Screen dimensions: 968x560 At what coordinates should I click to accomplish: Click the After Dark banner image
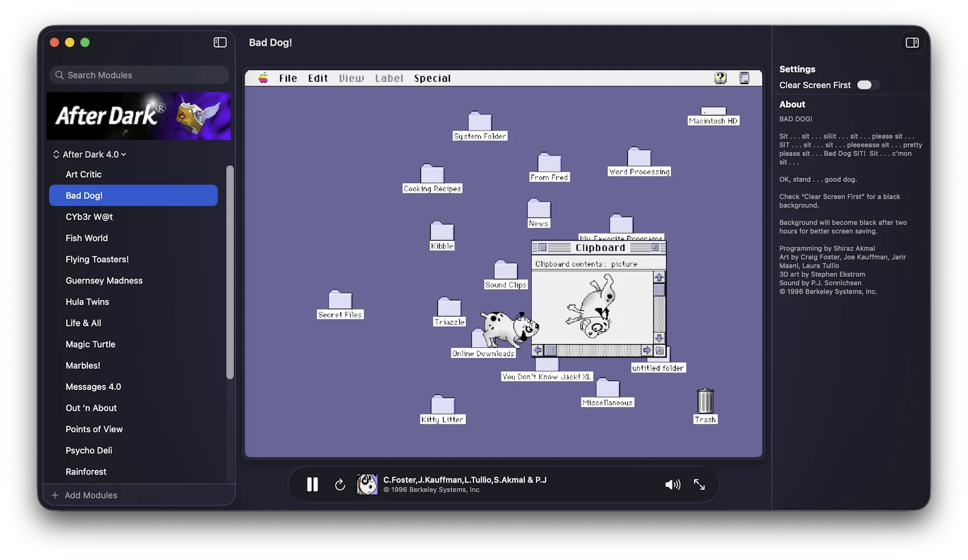pos(139,116)
